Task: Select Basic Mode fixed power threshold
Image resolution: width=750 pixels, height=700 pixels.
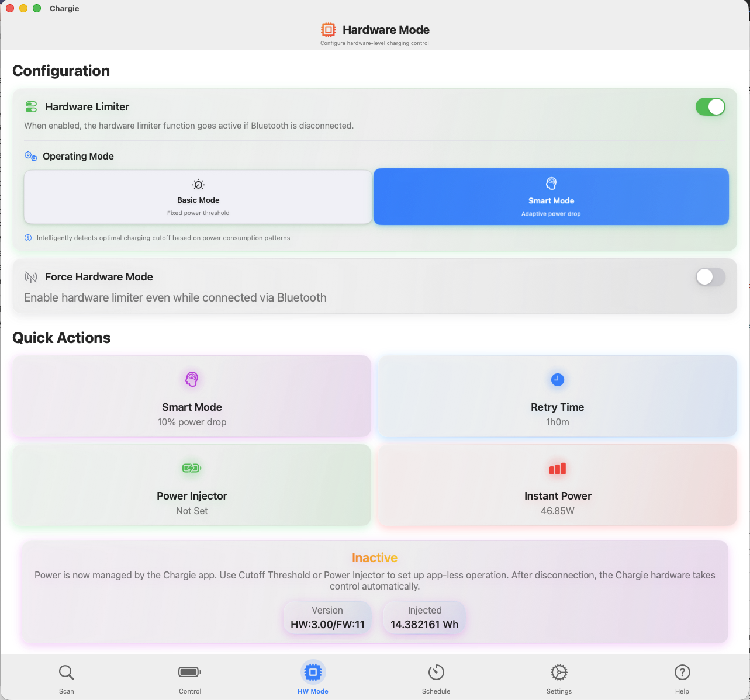Action: click(198, 197)
